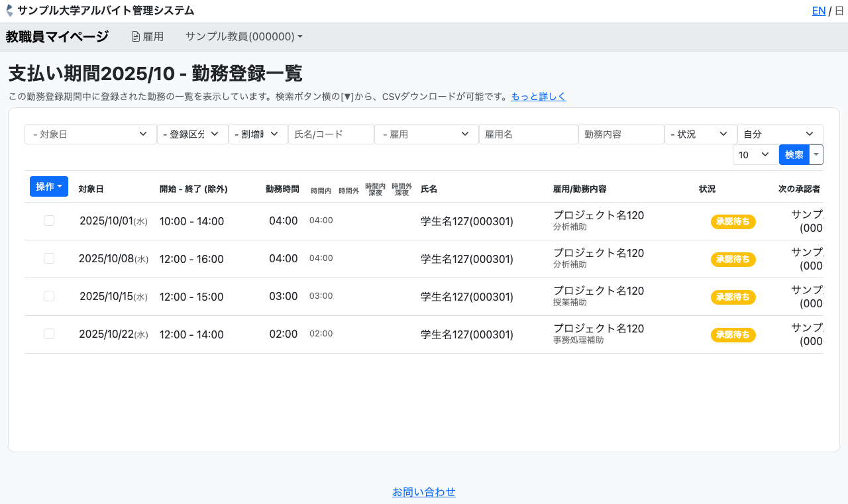The image size is (848, 504).
Task: Click the 氏名/コード input field
Action: pyautogui.click(x=331, y=134)
